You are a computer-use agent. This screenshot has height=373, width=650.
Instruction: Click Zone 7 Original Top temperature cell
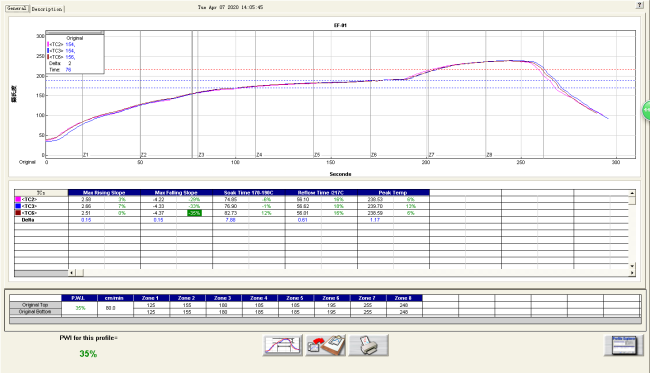[x=368, y=305]
